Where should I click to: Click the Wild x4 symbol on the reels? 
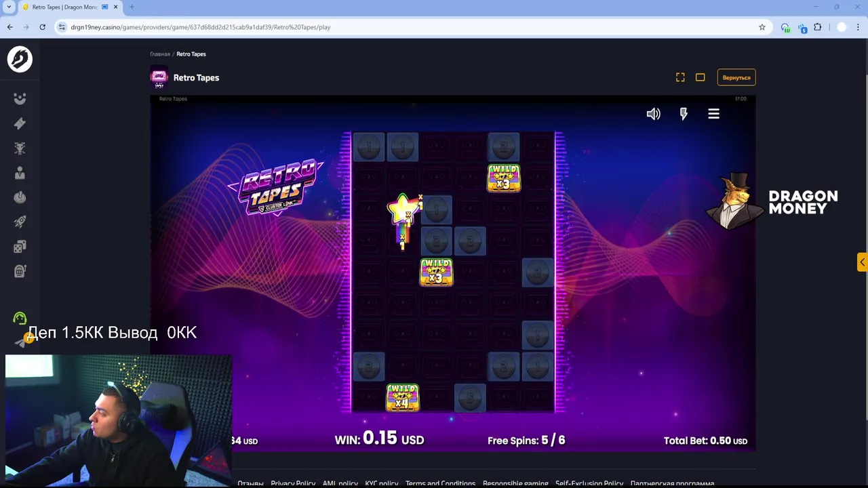pyautogui.click(x=403, y=397)
